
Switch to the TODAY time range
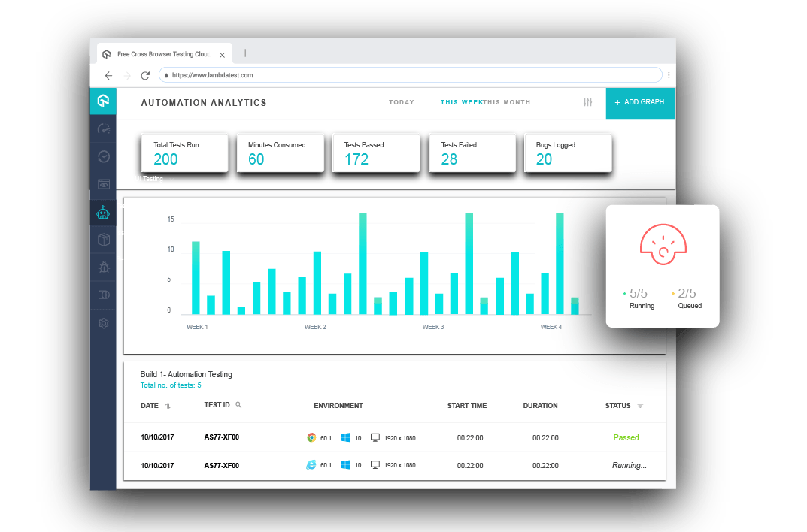point(402,102)
